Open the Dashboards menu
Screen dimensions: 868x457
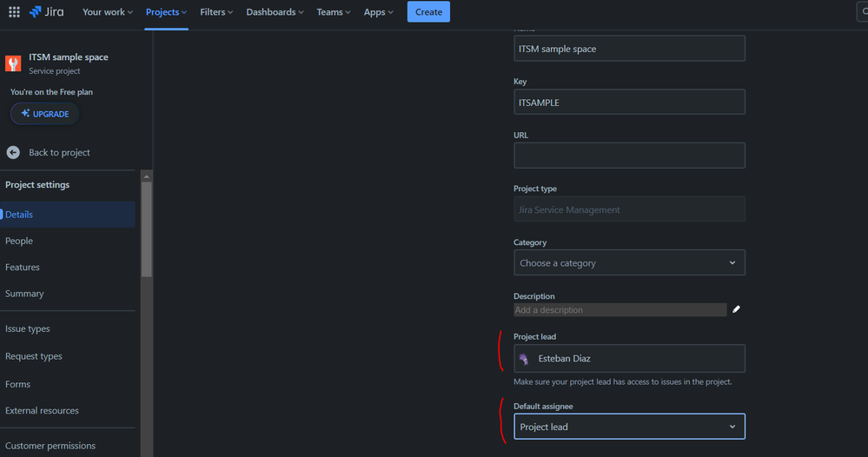[x=275, y=11]
